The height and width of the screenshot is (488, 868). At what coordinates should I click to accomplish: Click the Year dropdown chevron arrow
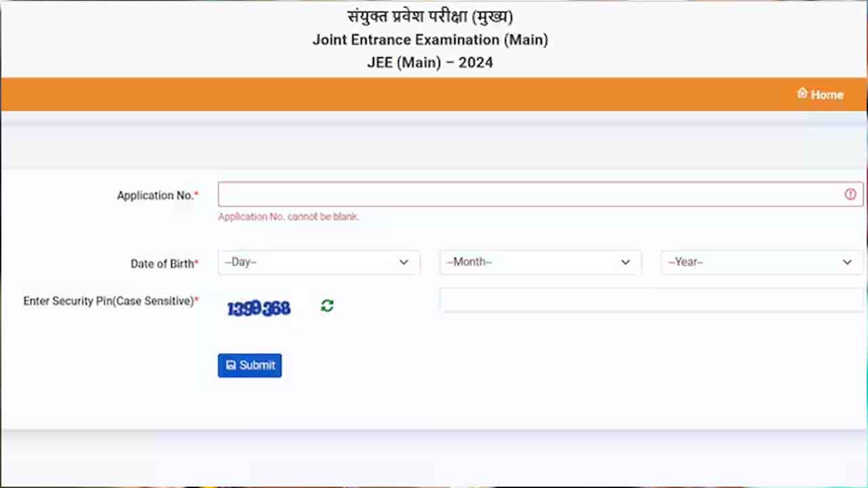(848, 262)
